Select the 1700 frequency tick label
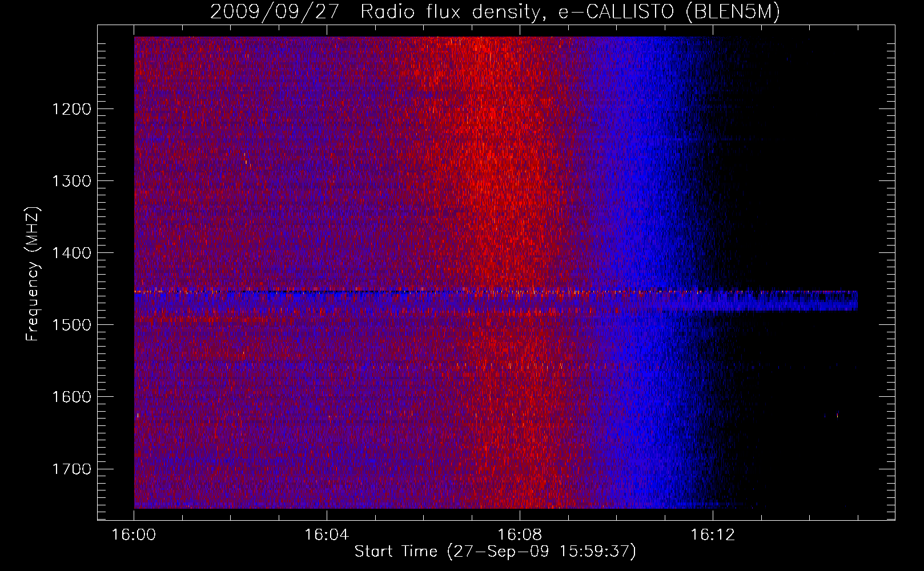Viewport: 924px width, 571px height. [x=71, y=469]
